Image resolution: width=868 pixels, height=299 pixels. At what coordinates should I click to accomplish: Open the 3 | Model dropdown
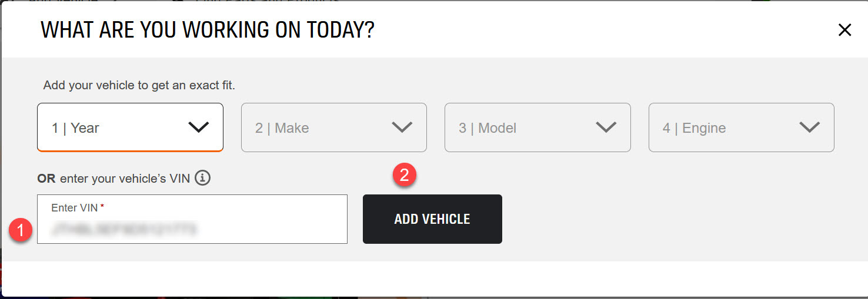click(x=538, y=127)
